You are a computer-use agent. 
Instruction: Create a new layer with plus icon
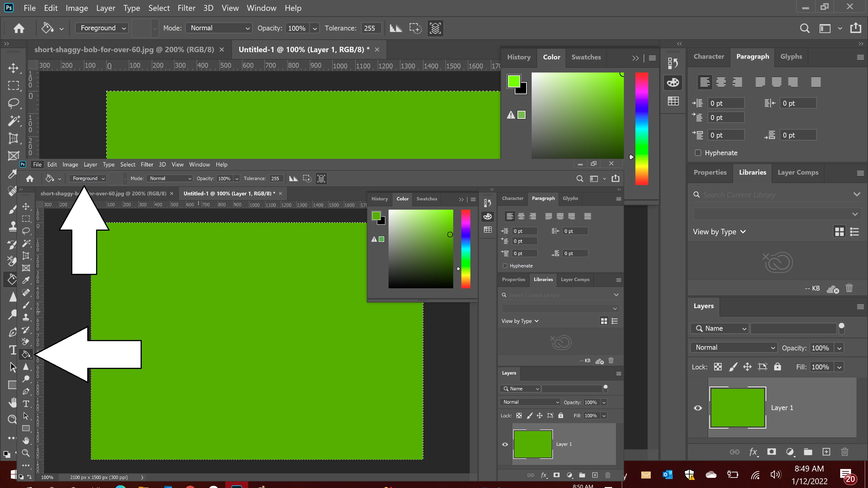[x=826, y=452]
